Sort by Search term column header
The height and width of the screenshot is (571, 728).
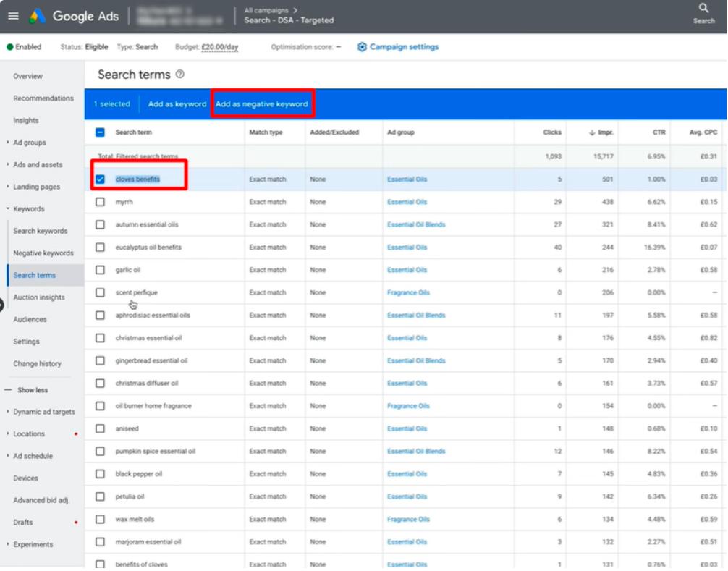click(133, 132)
